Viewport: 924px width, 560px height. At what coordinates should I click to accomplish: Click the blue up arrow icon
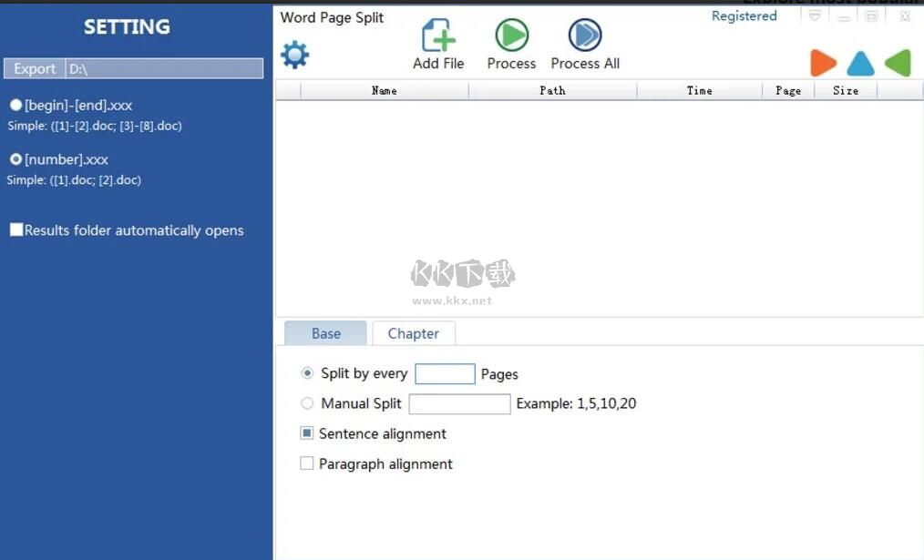point(859,63)
